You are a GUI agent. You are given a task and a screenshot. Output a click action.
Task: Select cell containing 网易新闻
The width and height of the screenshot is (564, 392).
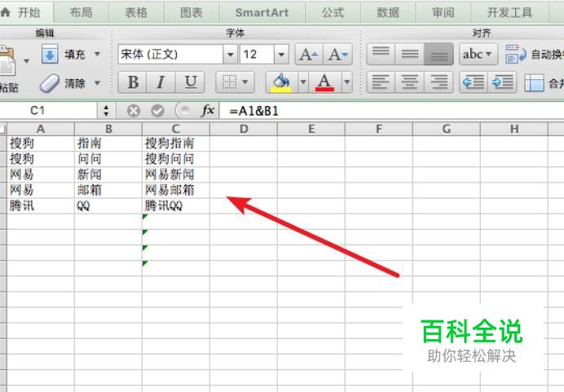click(x=176, y=174)
